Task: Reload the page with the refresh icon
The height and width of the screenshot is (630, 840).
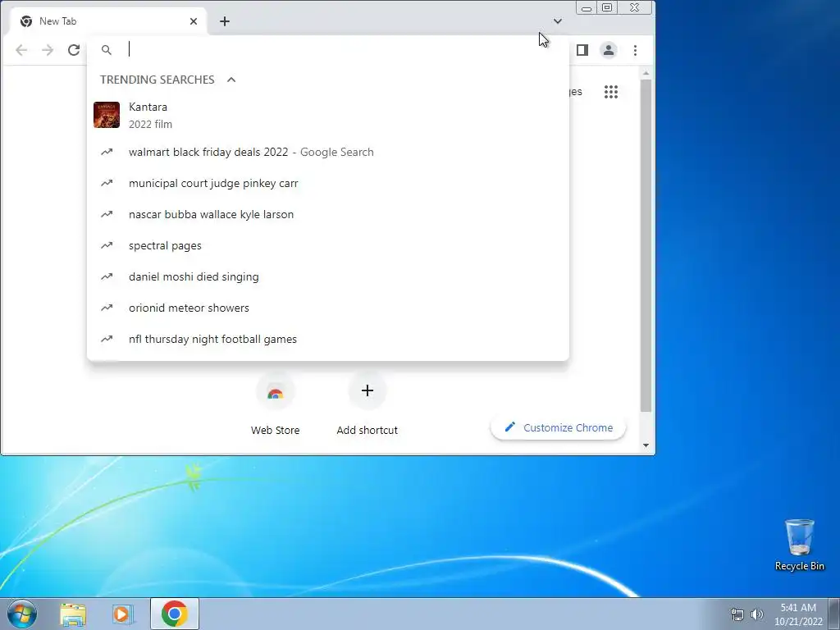Action: click(x=74, y=50)
